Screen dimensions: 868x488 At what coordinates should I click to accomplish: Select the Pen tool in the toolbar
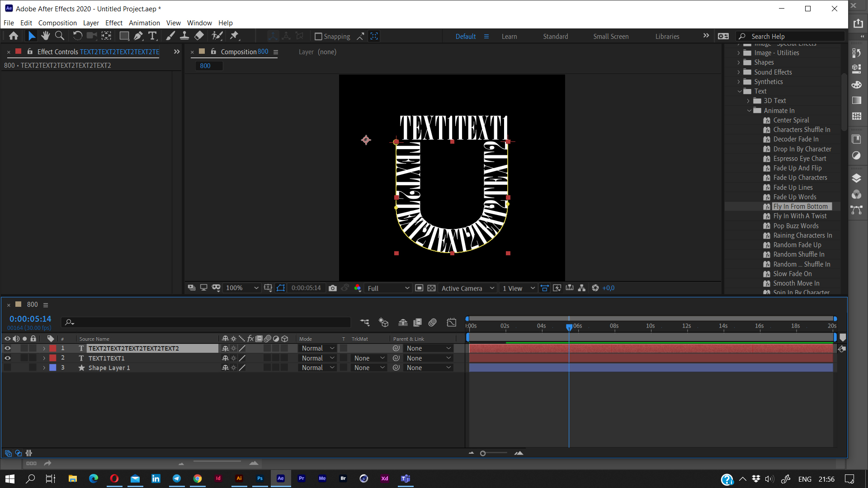coord(138,36)
